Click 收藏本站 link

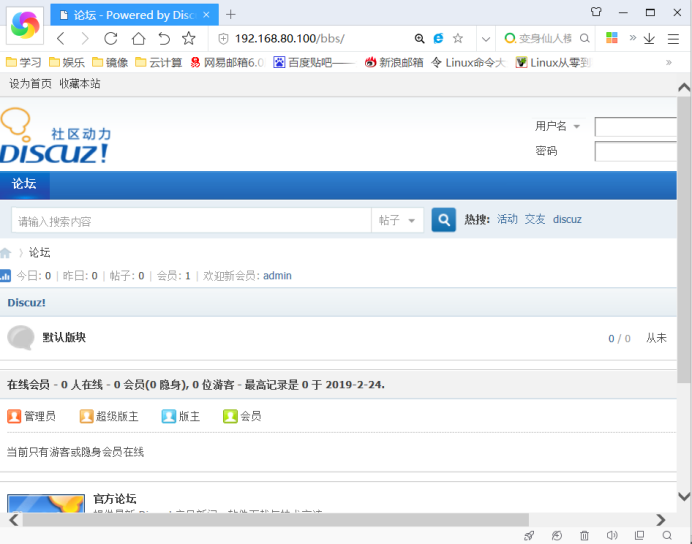(x=80, y=84)
